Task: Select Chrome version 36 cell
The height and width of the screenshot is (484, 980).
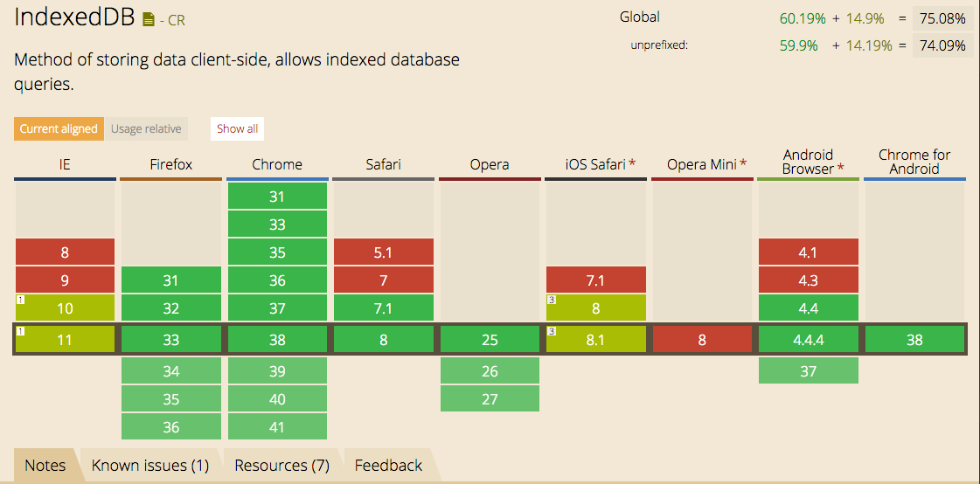Action: click(277, 280)
